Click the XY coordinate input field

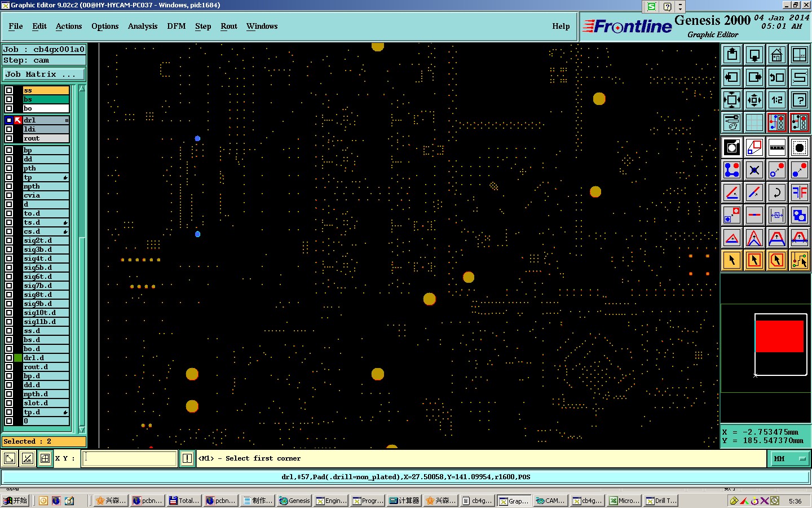(130, 458)
